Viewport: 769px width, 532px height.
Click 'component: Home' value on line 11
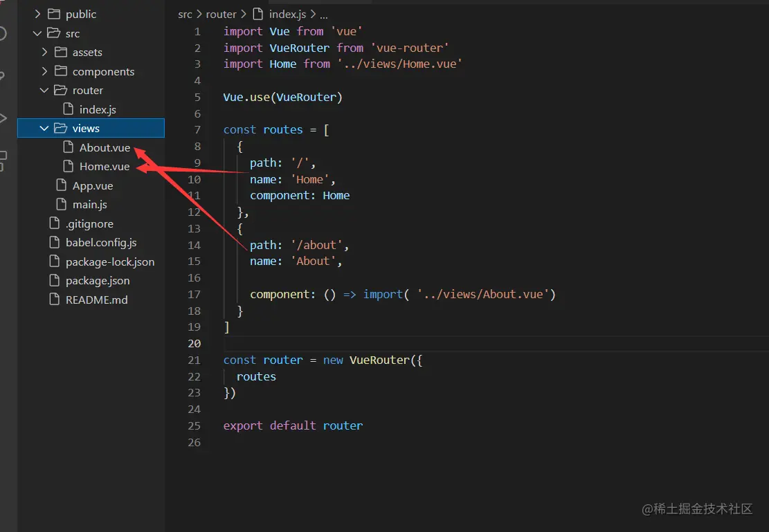(336, 196)
